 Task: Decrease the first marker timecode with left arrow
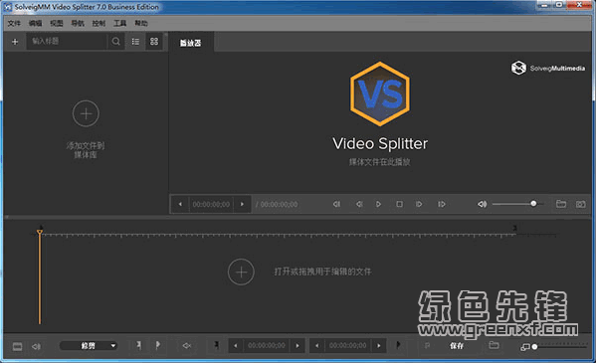tap(235, 346)
